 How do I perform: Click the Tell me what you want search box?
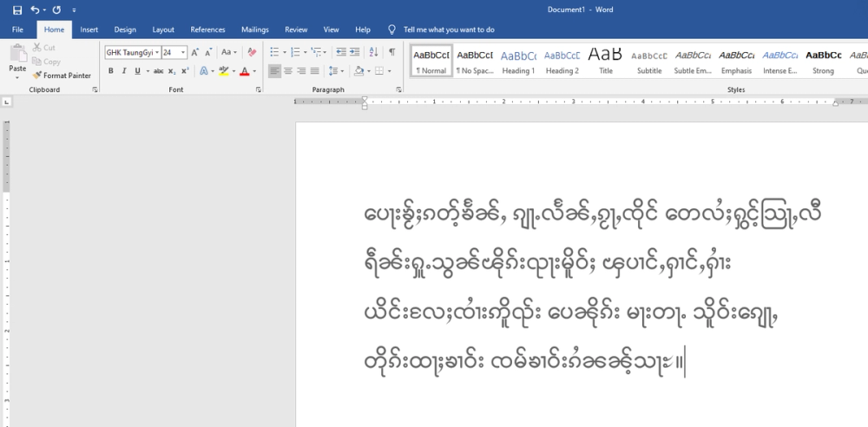[x=449, y=30]
